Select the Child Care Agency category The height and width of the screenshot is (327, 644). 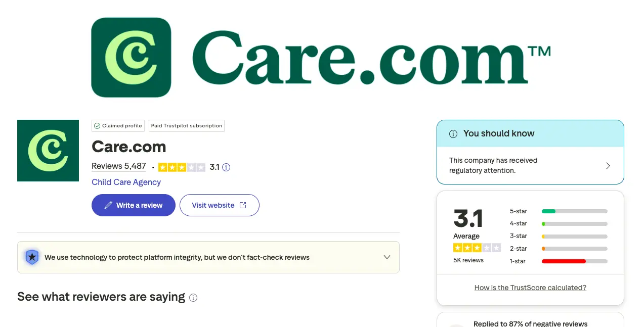click(126, 182)
